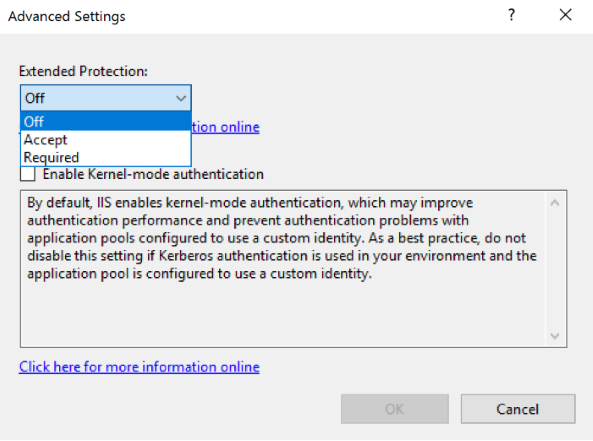Select the highlighted Off option in list
The image size is (593, 441).
coord(106,121)
